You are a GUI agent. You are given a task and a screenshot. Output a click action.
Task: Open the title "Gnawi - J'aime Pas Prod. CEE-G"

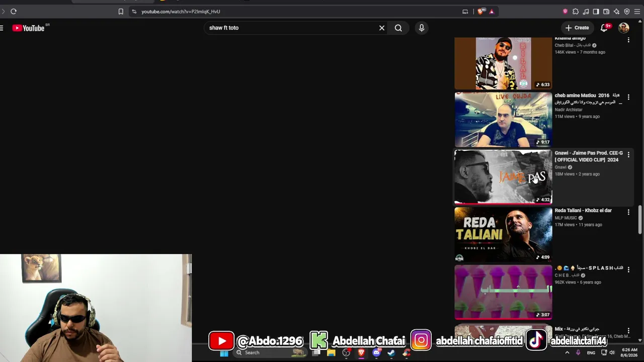coord(589,156)
